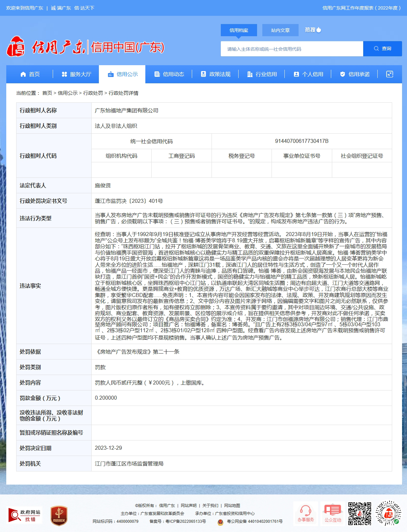Image resolution: width=407 pixels, height=532 pixels.
Task: Click the left square QR code
Action: click(360, 513)
